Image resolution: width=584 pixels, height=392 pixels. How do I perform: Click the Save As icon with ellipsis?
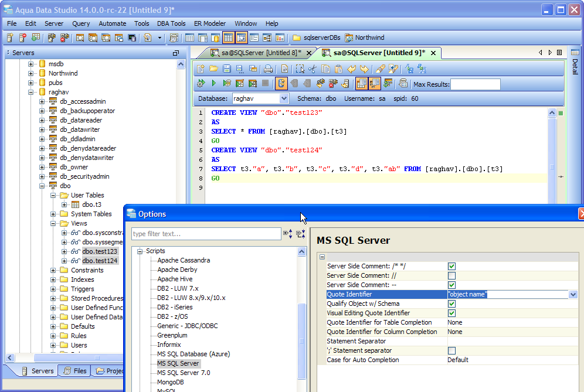pos(239,69)
